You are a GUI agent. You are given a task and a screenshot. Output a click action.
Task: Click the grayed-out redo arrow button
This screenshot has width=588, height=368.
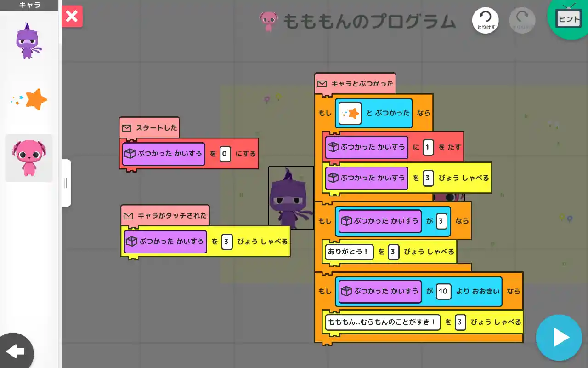(522, 21)
